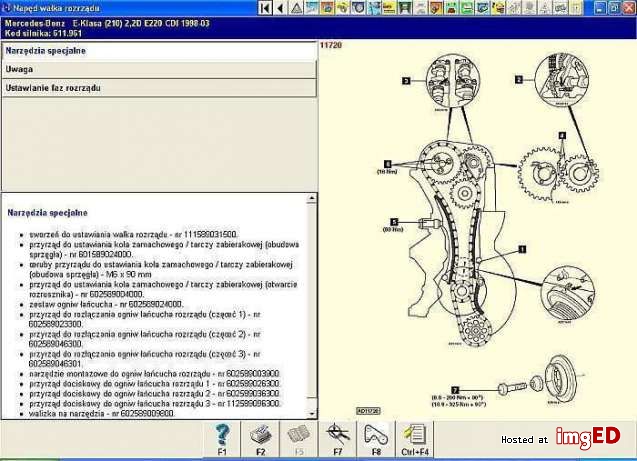Click callout number 2 in the diagram
The height and width of the screenshot is (461, 637).
(x=518, y=80)
